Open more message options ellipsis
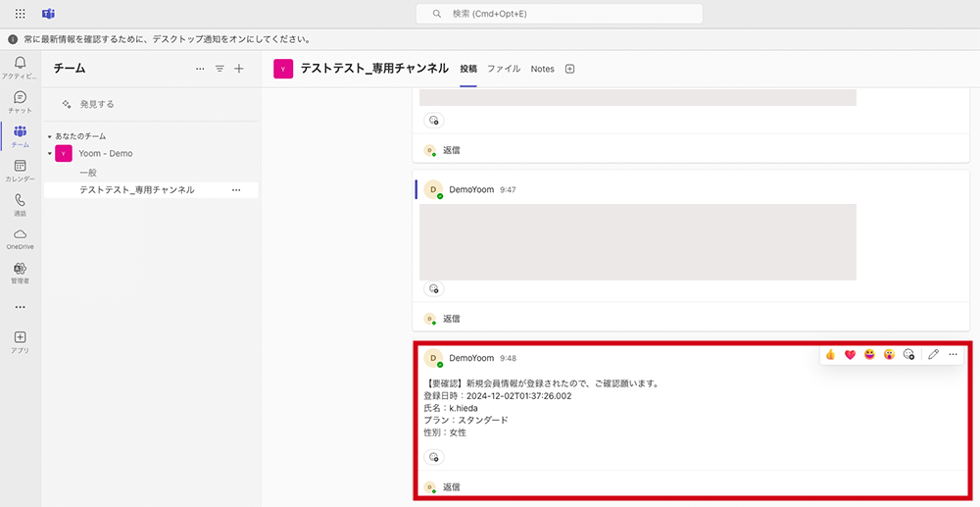This screenshot has width=980, height=507. pyautogui.click(x=953, y=354)
